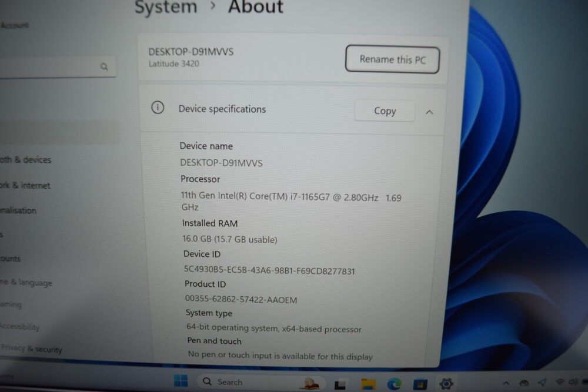Open Bluetooth & devices settings

tap(25, 160)
